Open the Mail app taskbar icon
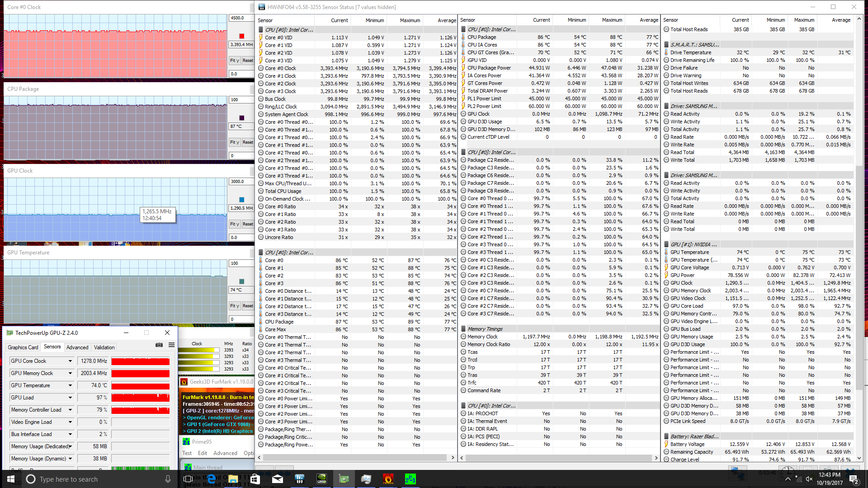 [278, 479]
